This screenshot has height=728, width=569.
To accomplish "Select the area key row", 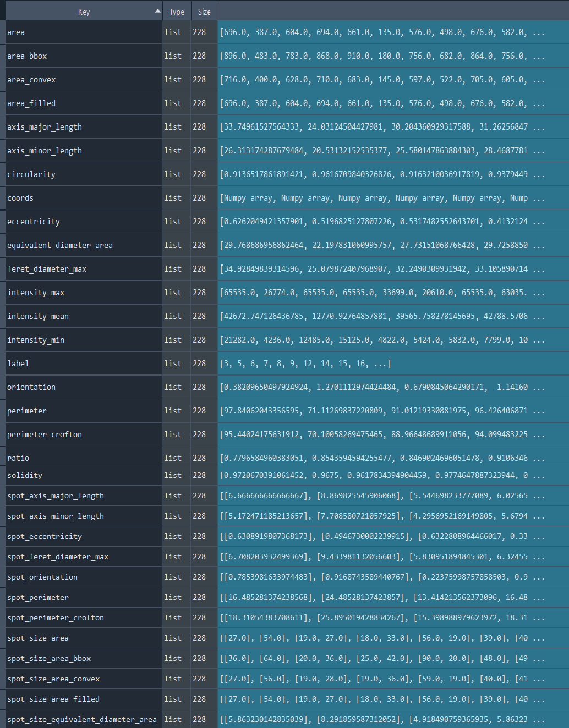I will pos(16,32).
